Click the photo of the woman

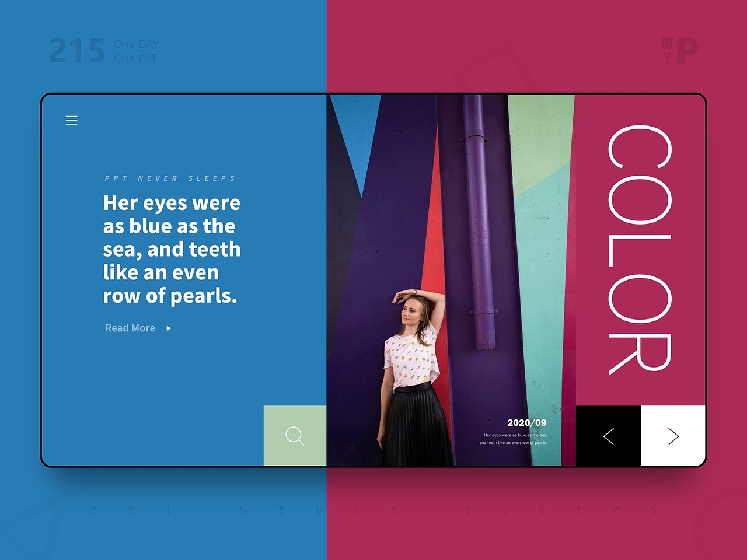(x=451, y=280)
